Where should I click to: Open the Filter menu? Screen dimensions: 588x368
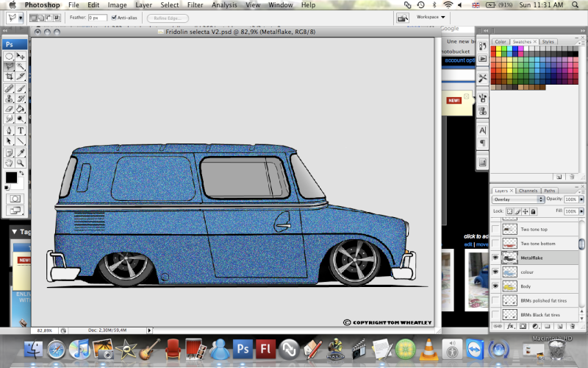195,5
